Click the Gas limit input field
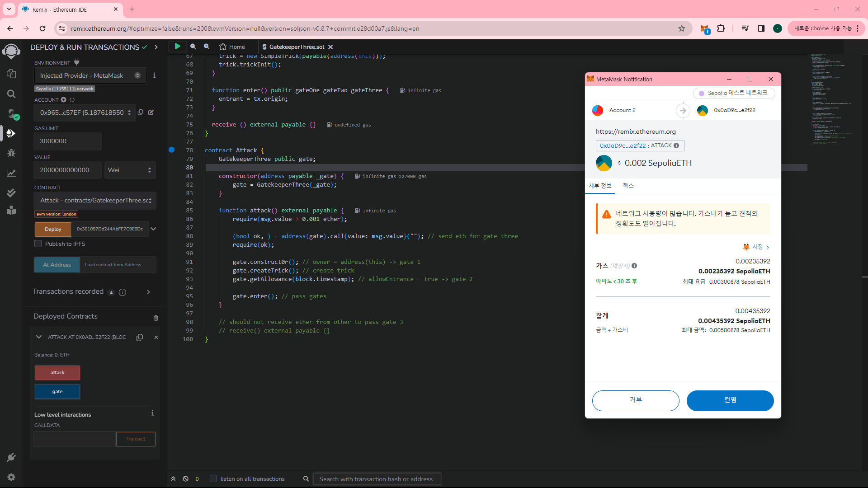 tap(67, 141)
